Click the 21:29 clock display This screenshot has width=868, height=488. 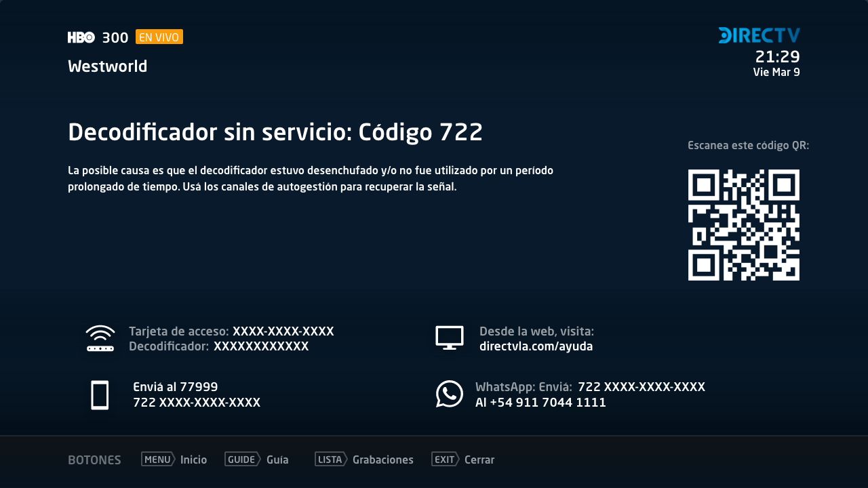click(778, 57)
